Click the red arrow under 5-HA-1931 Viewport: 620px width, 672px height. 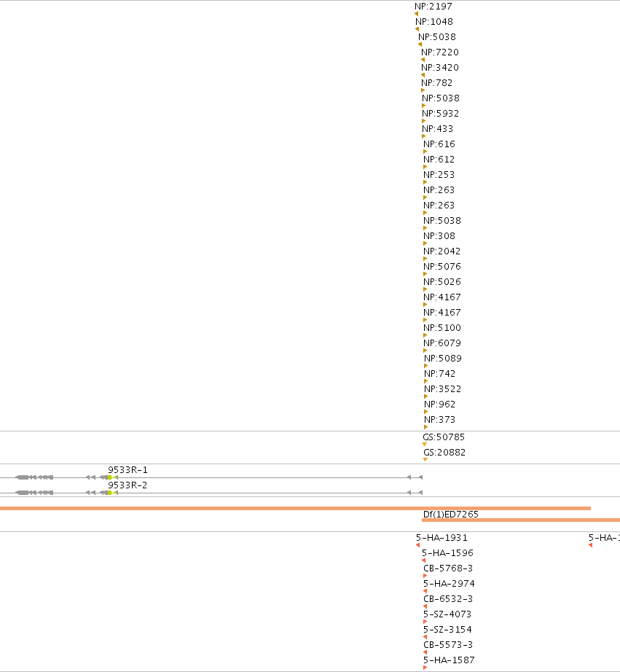click(x=417, y=545)
